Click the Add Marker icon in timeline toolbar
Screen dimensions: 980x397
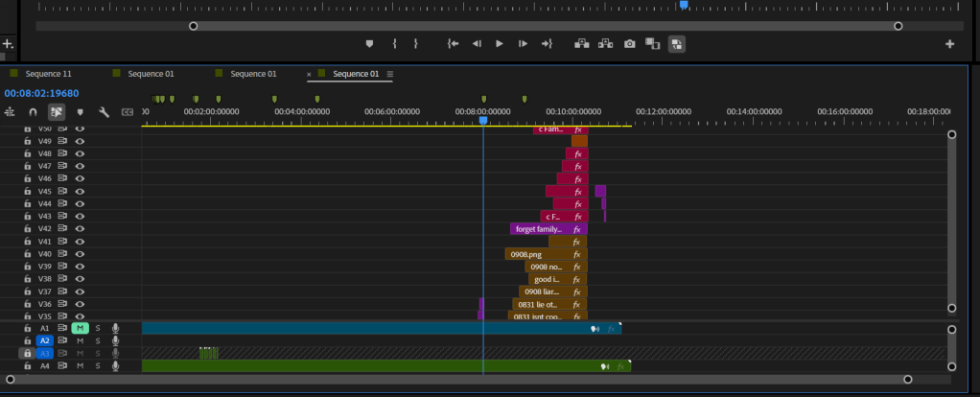[x=81, y=112]
